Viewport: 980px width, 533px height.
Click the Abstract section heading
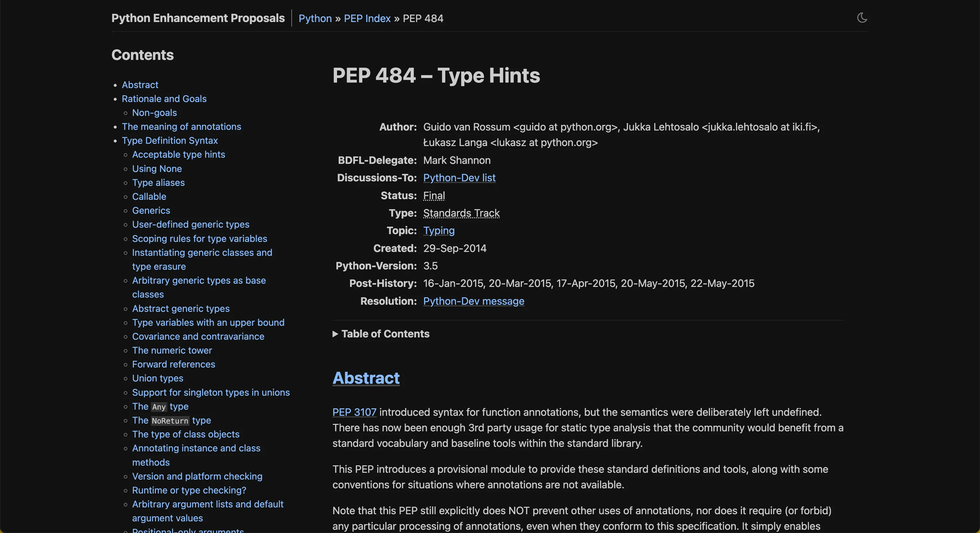[x=366, y=378]
